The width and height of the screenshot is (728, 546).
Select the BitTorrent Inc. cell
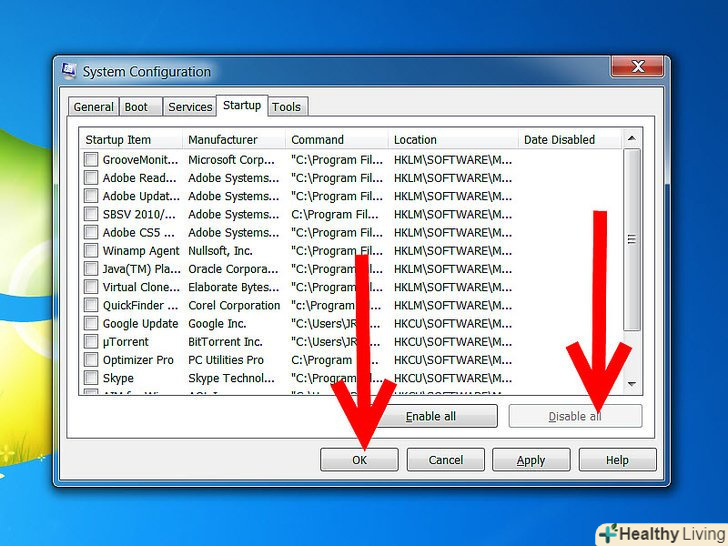point(225,342)
